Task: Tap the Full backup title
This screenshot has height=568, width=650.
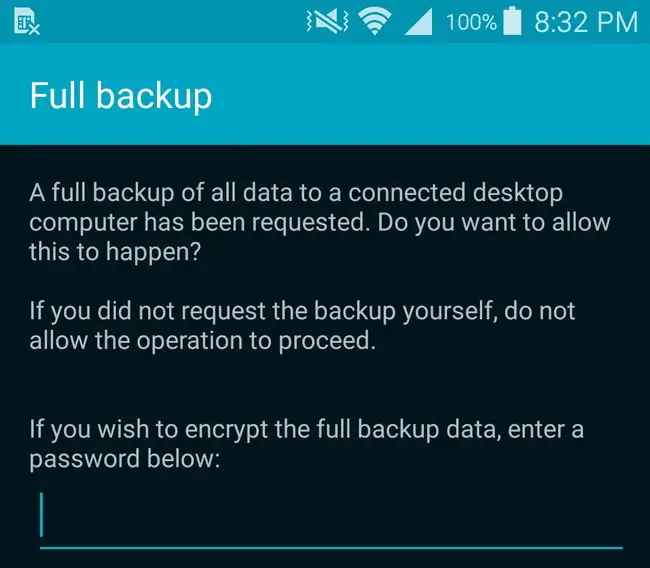Action: pyautogui.click(x=121, y=97)
